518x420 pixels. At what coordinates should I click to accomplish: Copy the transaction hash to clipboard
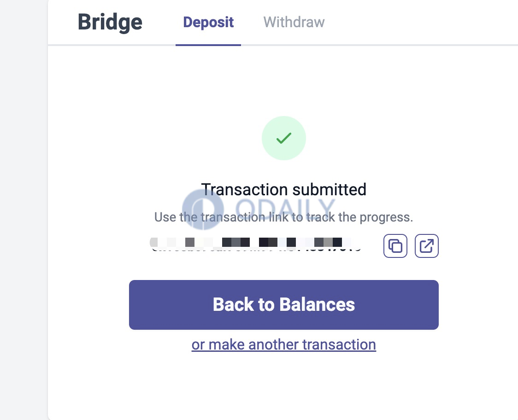coord(395,246)
